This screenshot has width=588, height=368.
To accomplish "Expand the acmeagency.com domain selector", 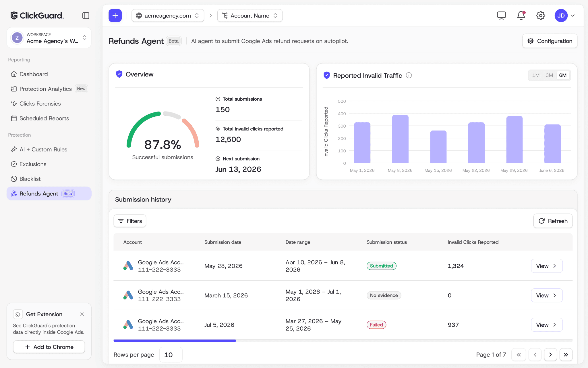I will 168,16.
